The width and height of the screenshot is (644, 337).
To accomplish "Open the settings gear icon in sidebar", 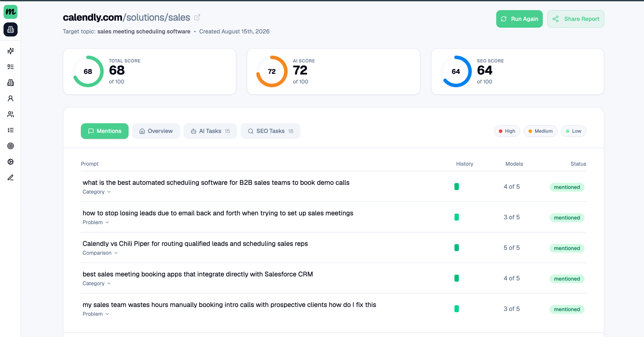I will 10,162.
